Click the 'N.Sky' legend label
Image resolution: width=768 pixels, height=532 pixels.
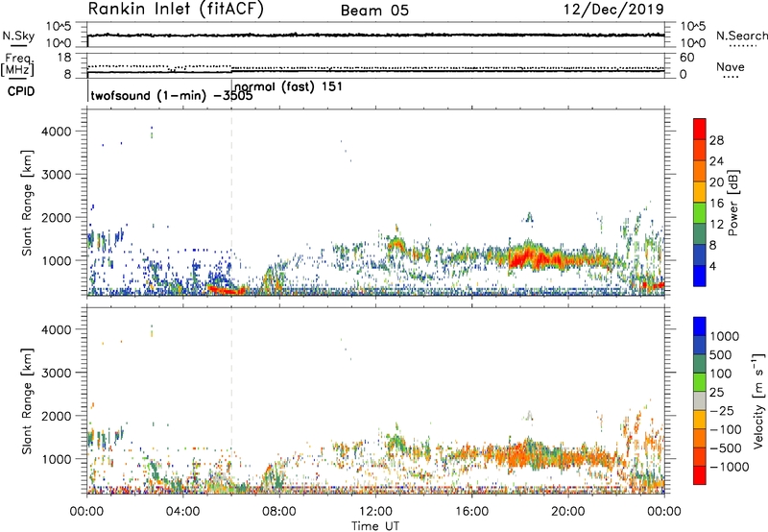click(18, 36)
